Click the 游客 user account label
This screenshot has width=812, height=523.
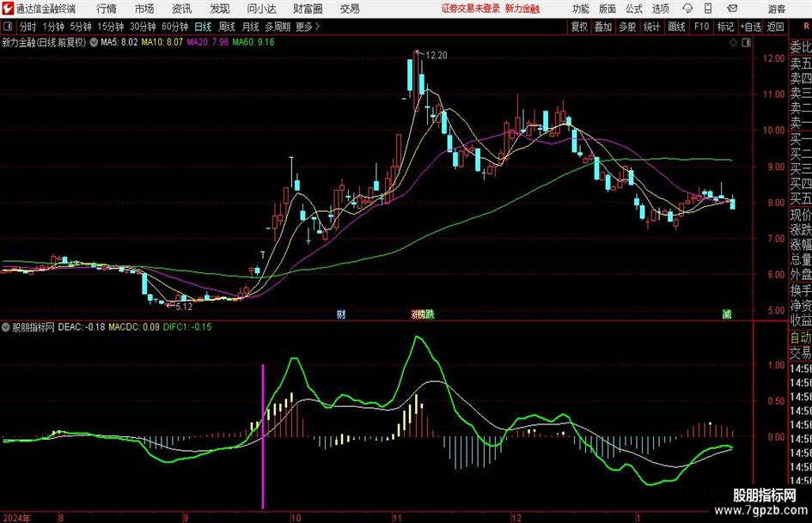pos(777,9)
